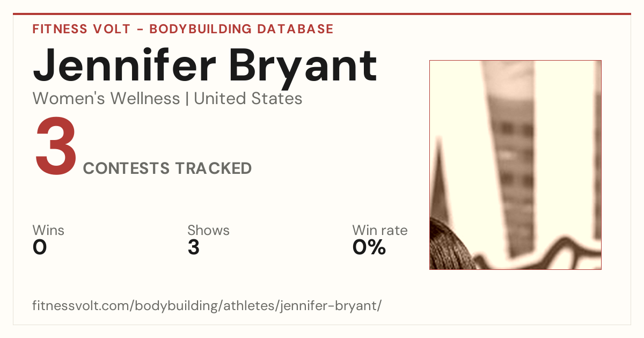Select the Fitness Volt Bodybuilding Database header
Screen dimensions: 644x338
[183, 29]
